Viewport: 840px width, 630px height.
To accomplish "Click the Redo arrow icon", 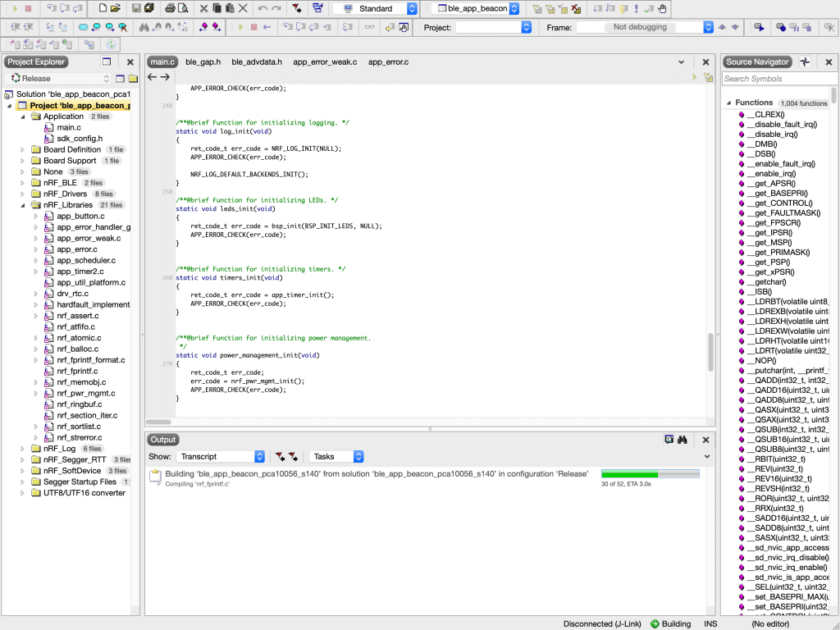I will (x=276, y=8).
